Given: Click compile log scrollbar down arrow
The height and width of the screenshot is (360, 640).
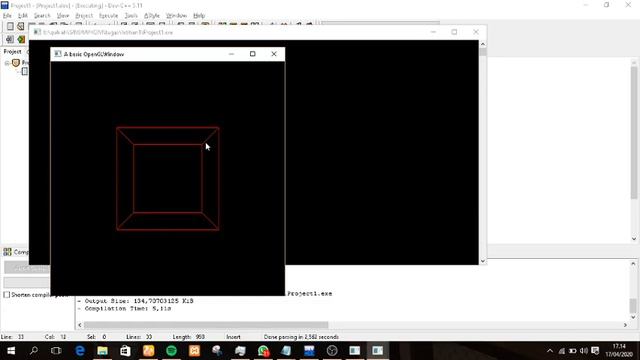Looking at the screenshot, I should pos(633,317).
